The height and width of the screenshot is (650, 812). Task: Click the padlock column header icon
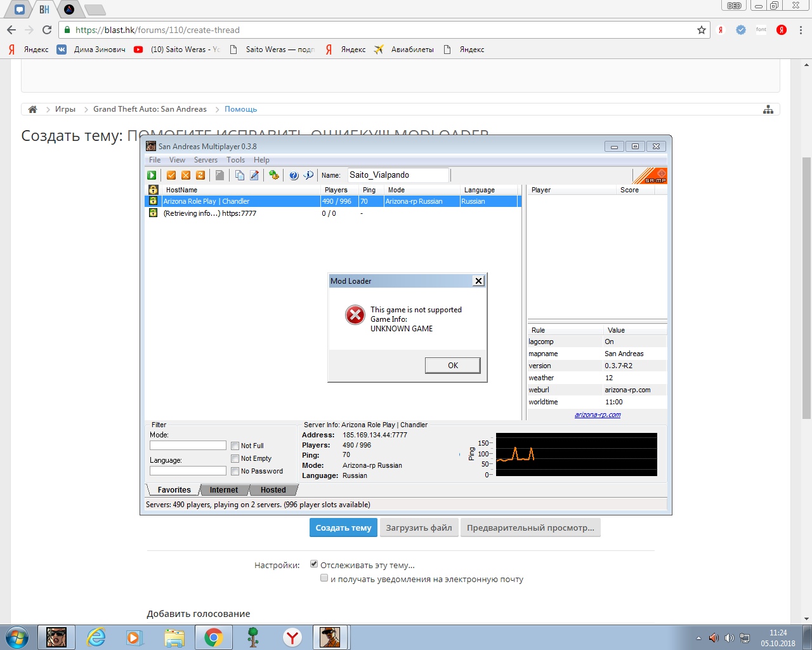(x=153, y=190)
